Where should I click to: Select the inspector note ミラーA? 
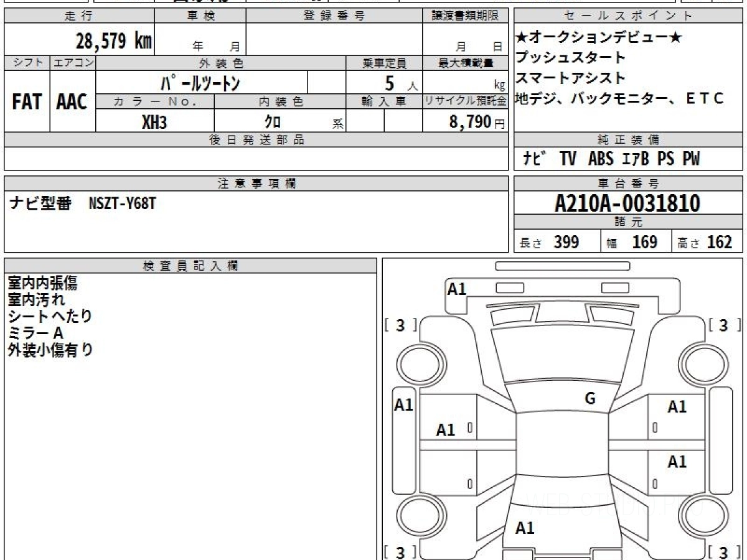(35, 333)
